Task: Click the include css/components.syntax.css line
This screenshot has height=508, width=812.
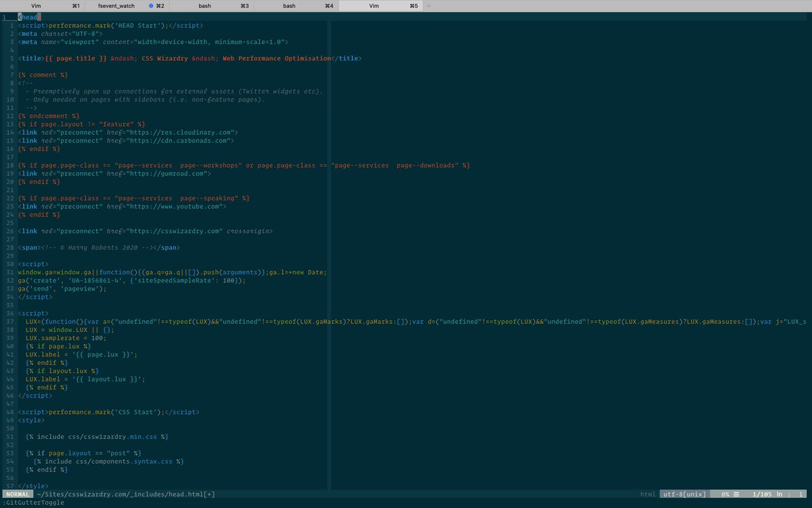Action: [108, 461]
